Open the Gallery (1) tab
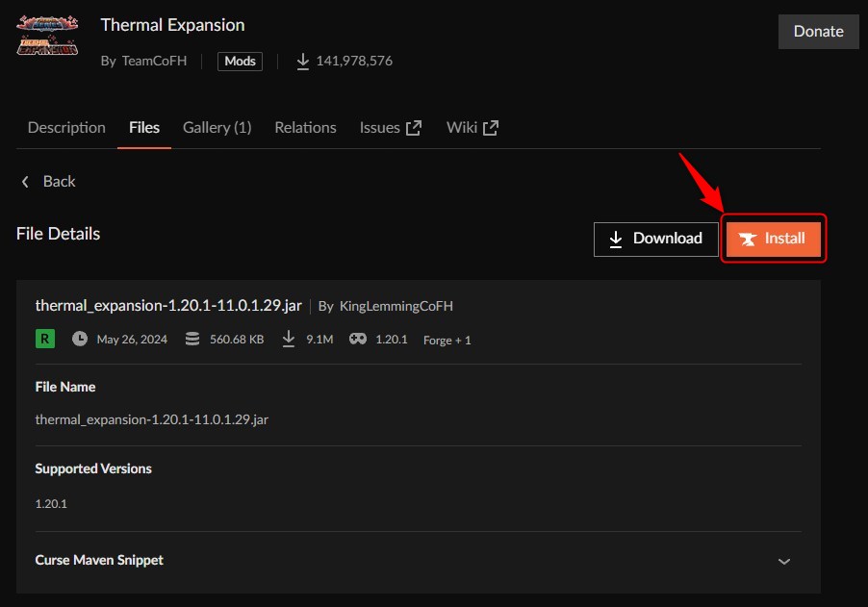This screenshot has width=868, height=607. coord(217,128)
